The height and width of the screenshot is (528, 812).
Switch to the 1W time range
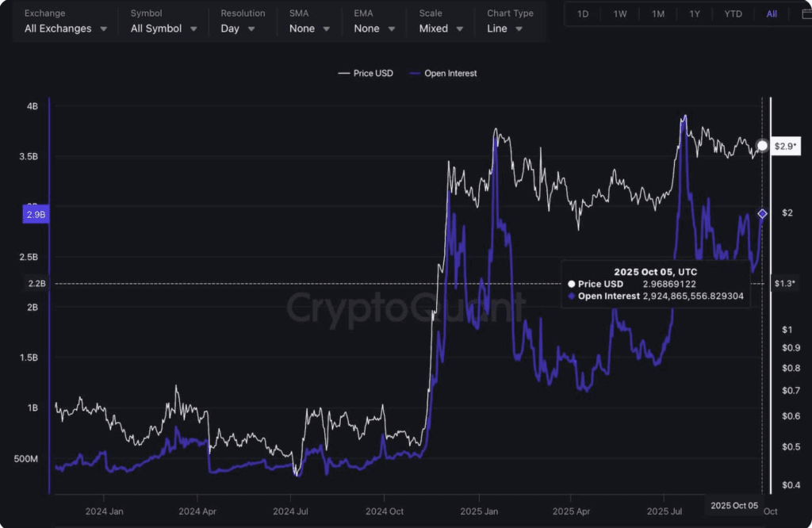click(x=620, y=14)
